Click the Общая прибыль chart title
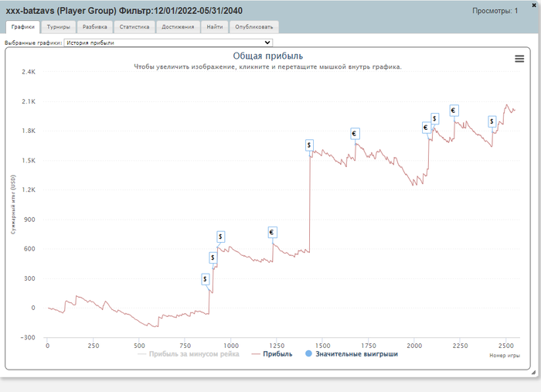Viewport: 541px width, 392px height. (267, 56)
